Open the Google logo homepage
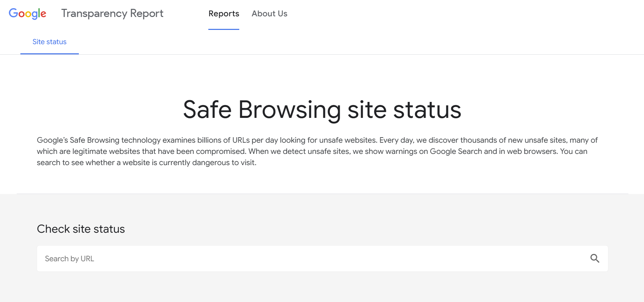Screen dimensions: 644x302 point(28,14)
